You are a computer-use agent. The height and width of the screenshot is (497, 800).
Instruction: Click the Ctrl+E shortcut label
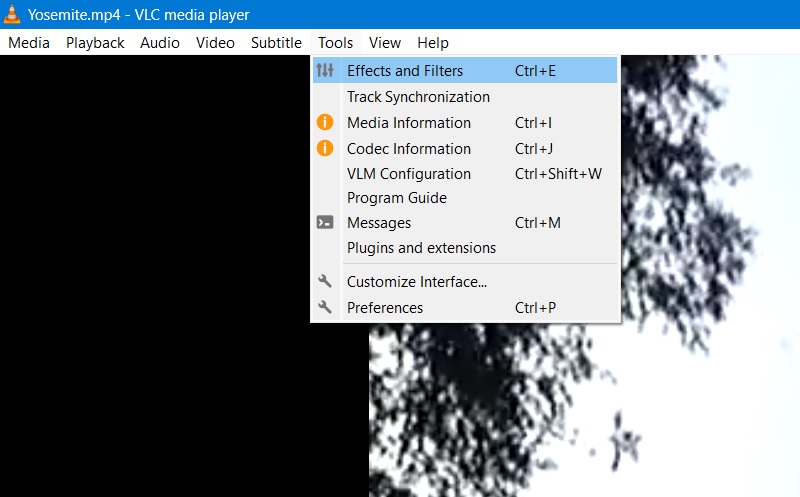tap(535, 70)
